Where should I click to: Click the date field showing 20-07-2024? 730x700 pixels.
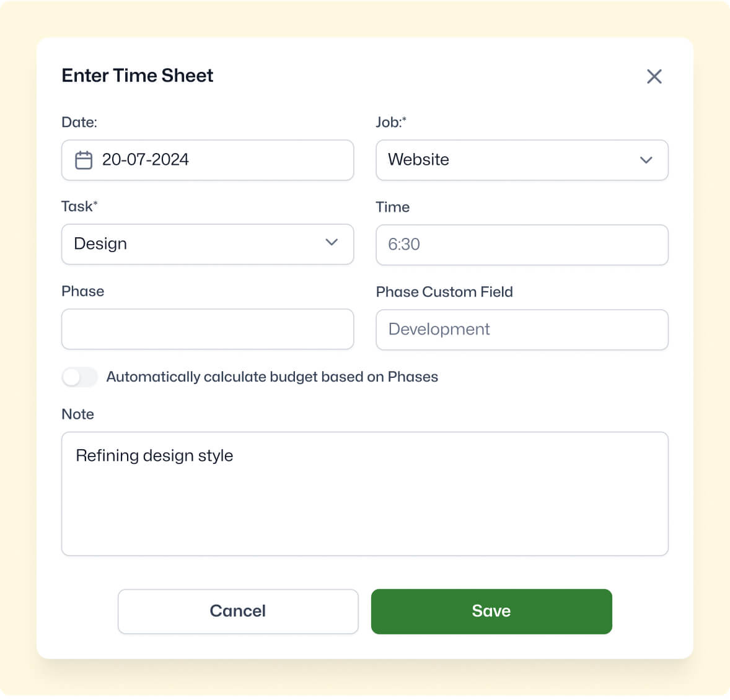tap(208, 160)
